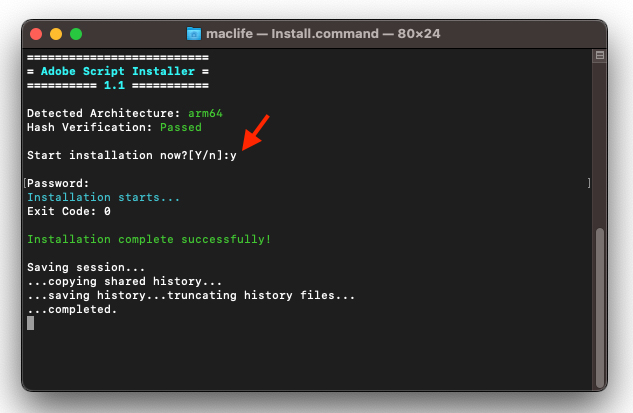Click the 'Exit Code: 0' line

click(x=69, y=211)
